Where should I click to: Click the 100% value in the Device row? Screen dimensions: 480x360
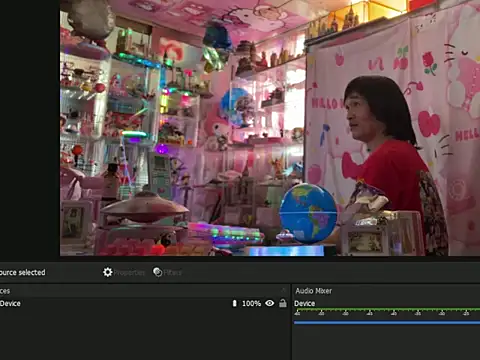251,303
